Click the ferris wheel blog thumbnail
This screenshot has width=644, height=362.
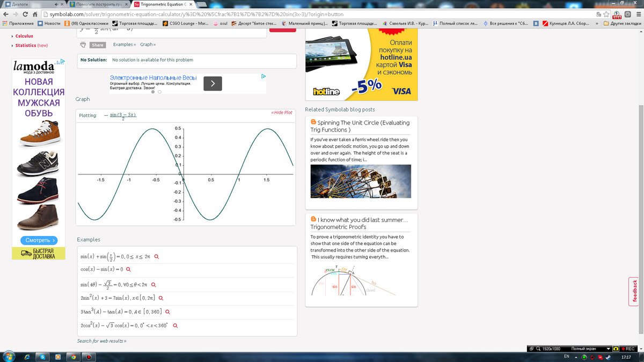(361, 181)
